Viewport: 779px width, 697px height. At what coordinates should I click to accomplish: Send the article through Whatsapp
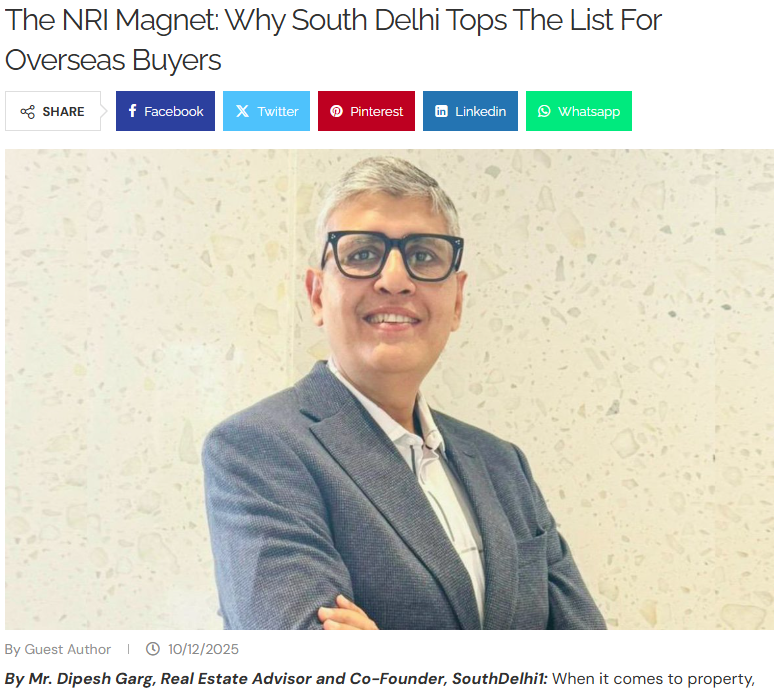click(579, 111)
